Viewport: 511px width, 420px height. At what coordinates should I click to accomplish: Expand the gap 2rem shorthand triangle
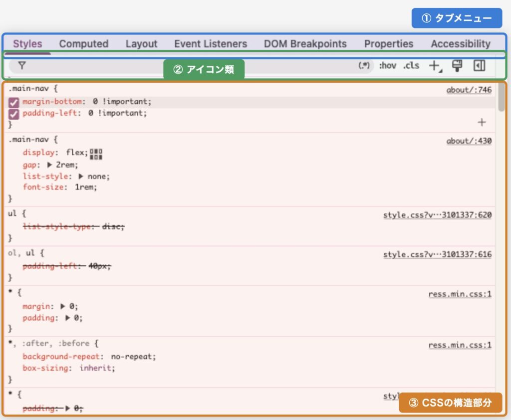49,165
